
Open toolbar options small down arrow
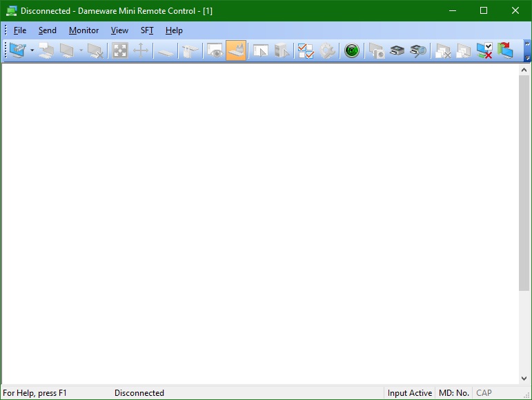click(x=527, y=58)
